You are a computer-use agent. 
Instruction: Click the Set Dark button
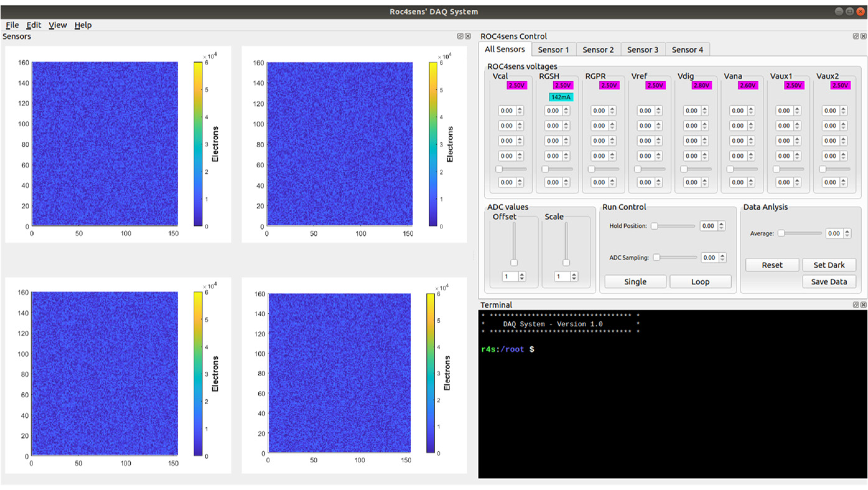point(829,265)
